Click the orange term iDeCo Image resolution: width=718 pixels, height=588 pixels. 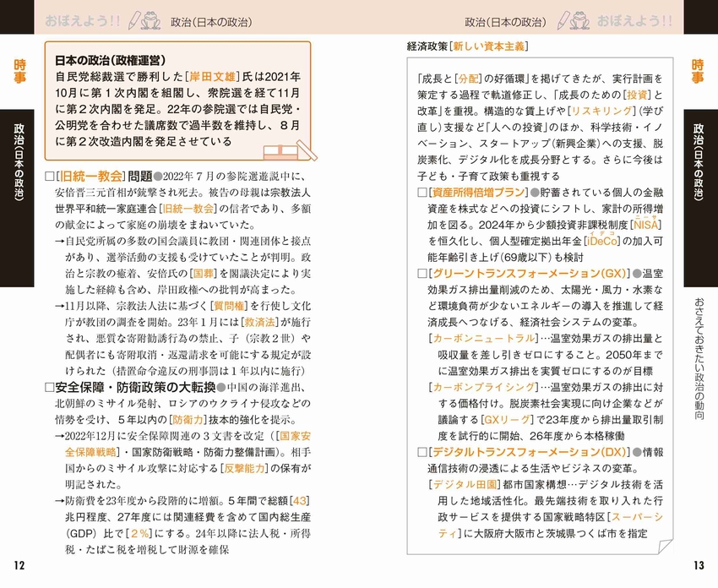602,242
